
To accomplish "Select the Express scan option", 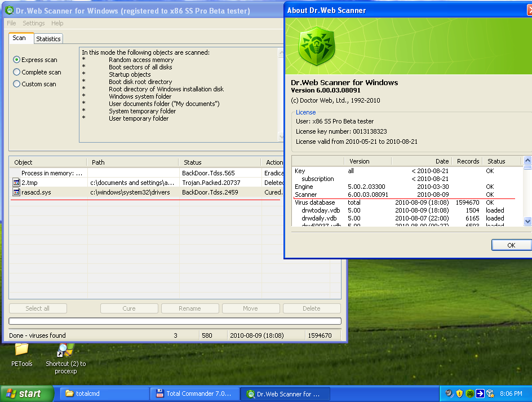I will click(x=36, y=60).
